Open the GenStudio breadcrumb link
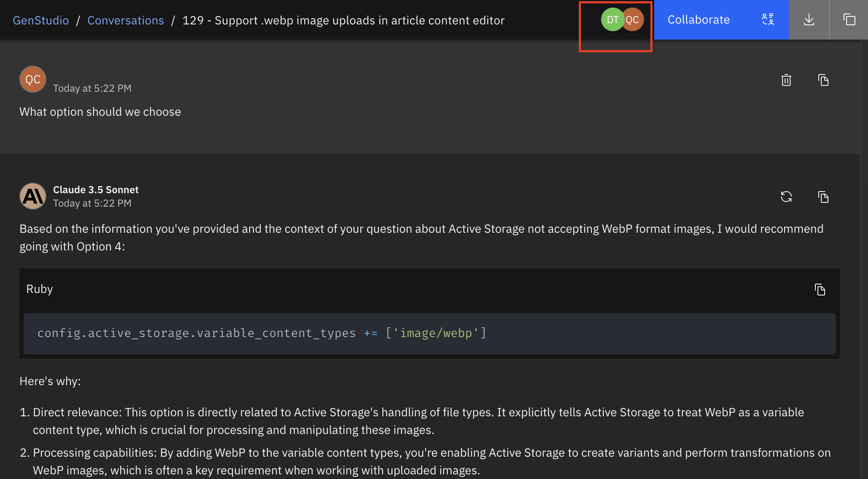This screenshot has height=479, width=868. click(x=41, y=20)
